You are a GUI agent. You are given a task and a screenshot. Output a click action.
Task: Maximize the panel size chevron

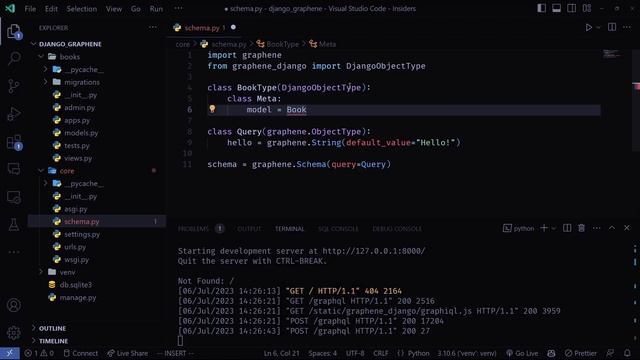point(612,228)
